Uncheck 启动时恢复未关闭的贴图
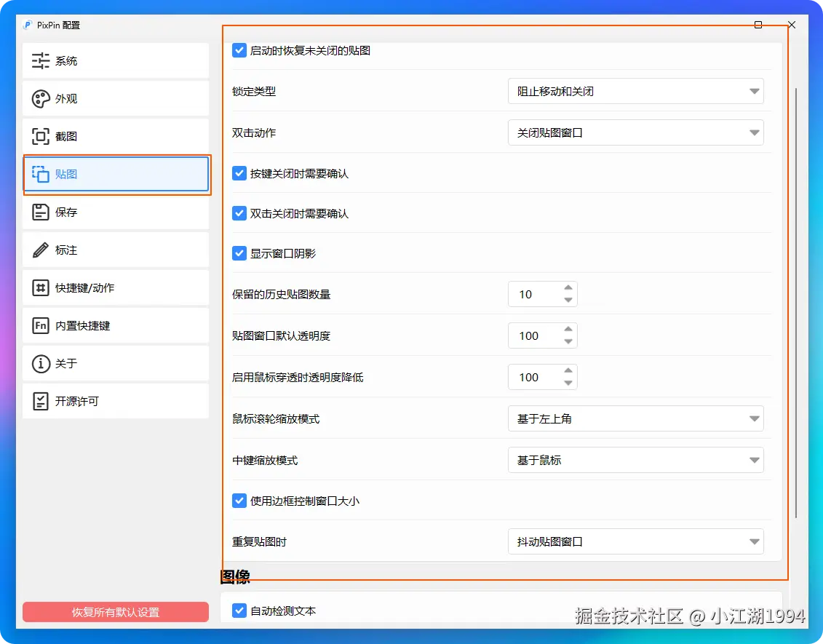823x644 pixels. point(239,50)
